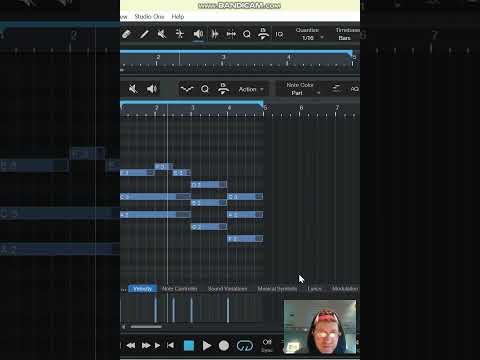Image resolution: width=480 pixels, height=360 pixels.
Task: Click the Off Sync field in the transport
Action: 267,346
